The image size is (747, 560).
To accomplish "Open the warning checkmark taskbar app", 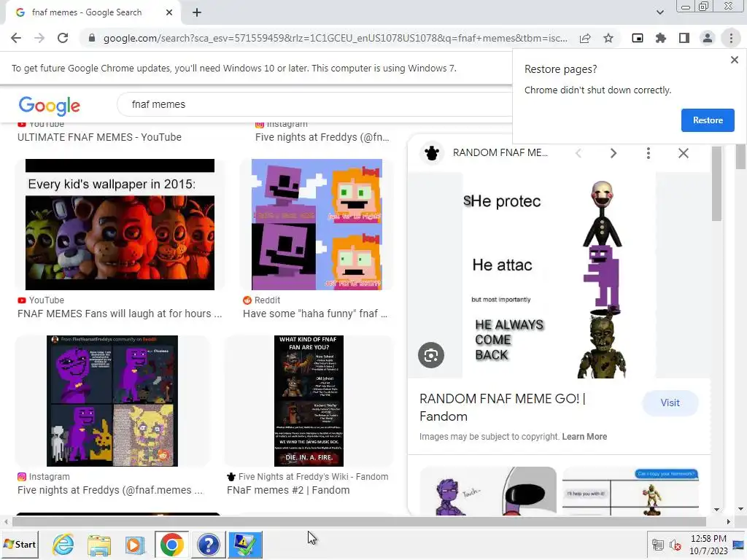I will [x=245, y=544].
